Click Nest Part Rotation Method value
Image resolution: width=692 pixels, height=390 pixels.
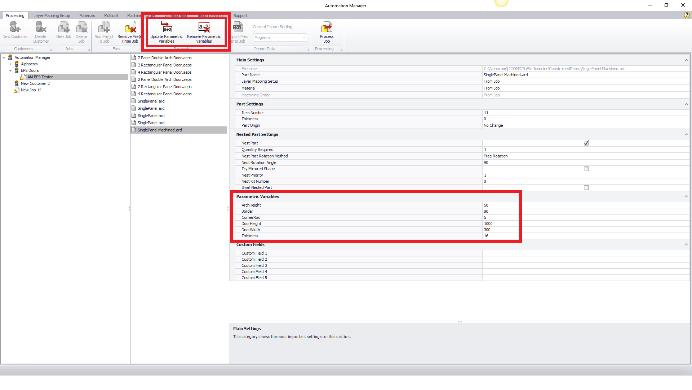[585, 156]
